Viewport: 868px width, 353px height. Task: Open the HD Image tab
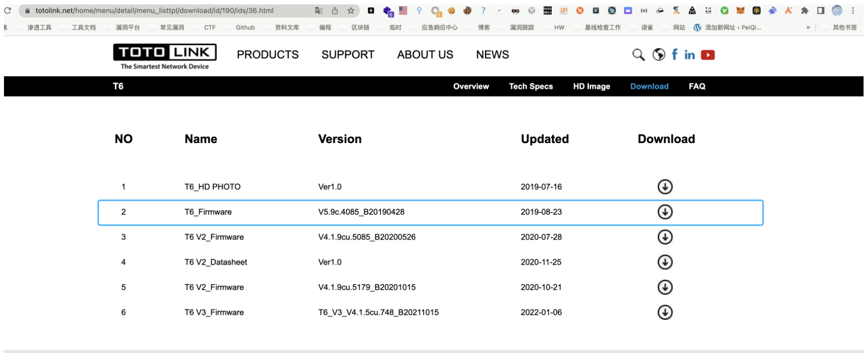point(591,86)
